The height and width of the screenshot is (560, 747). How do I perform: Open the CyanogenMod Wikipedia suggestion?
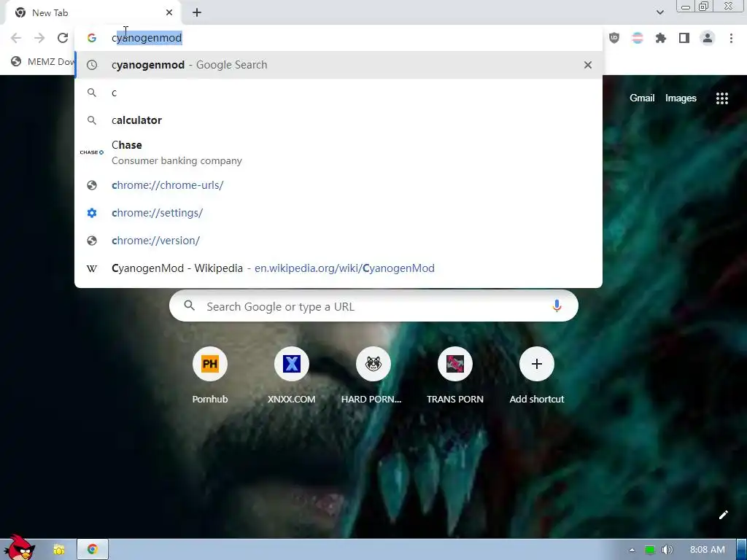(338, 268)
